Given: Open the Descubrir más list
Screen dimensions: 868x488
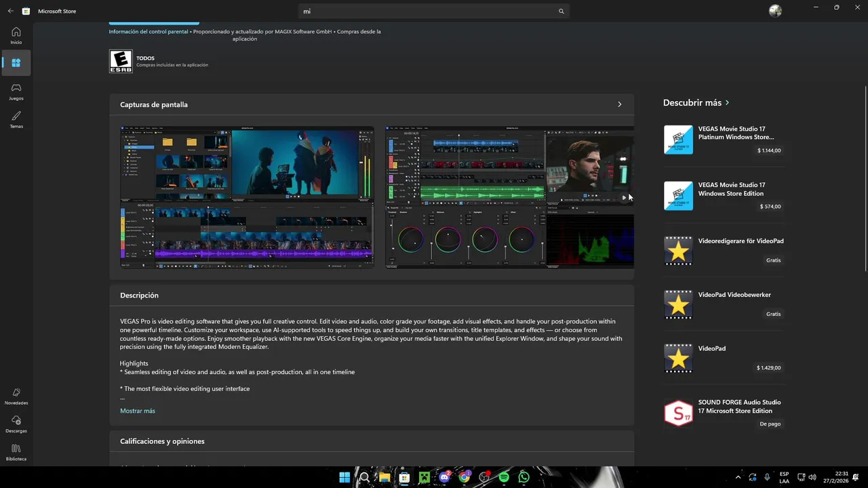Looking at the screenshot, I should click(696, 102).
